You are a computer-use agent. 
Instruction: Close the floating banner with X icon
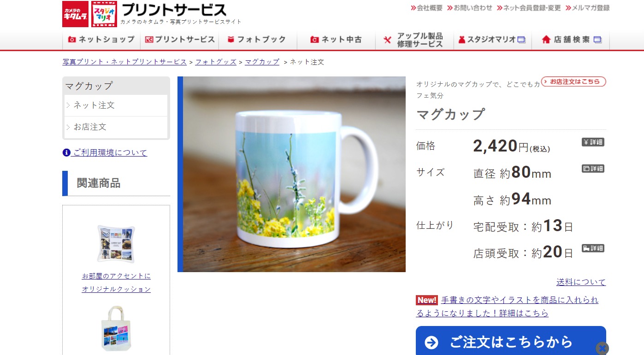point(602,348)
